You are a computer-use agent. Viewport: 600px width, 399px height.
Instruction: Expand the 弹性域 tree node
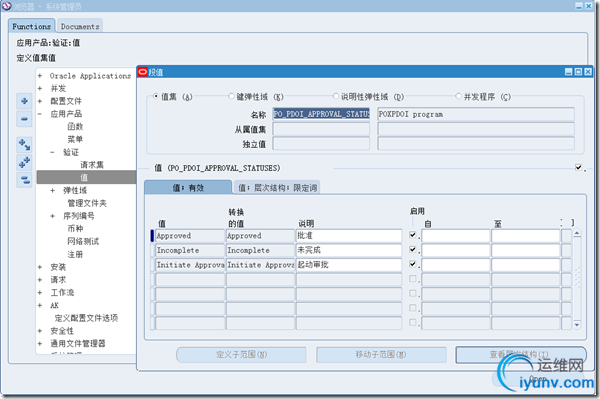pyautogui.click(x=52, y=191)
